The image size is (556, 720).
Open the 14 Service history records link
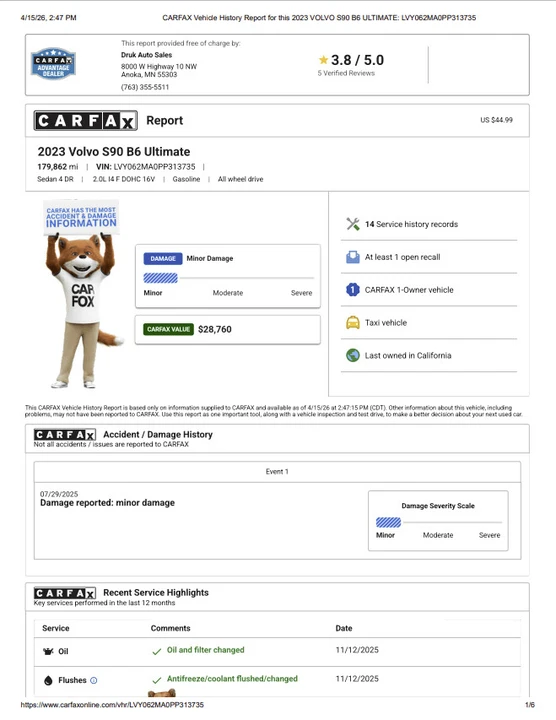(411, 224)
